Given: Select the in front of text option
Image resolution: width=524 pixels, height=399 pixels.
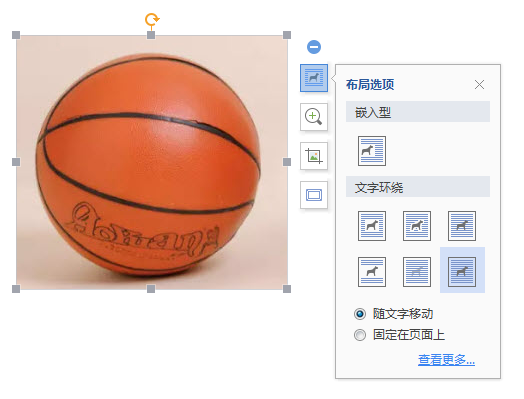Looking at the screenshot, I should tap(462, 271).
